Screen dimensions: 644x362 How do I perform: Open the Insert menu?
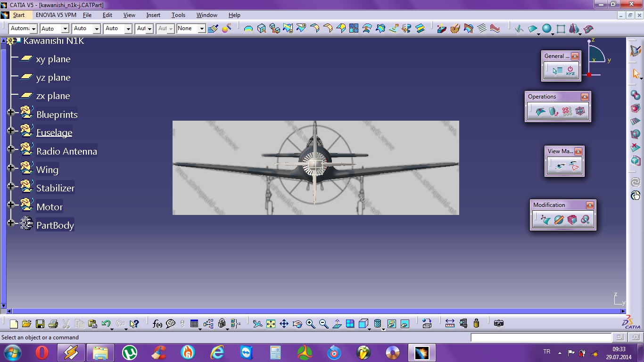pos(153,15)
